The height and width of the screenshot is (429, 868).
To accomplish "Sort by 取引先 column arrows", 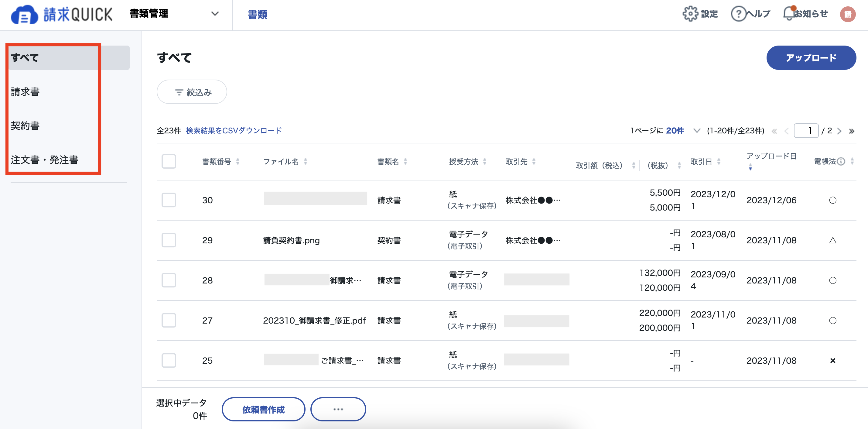I will click(534, 161).
